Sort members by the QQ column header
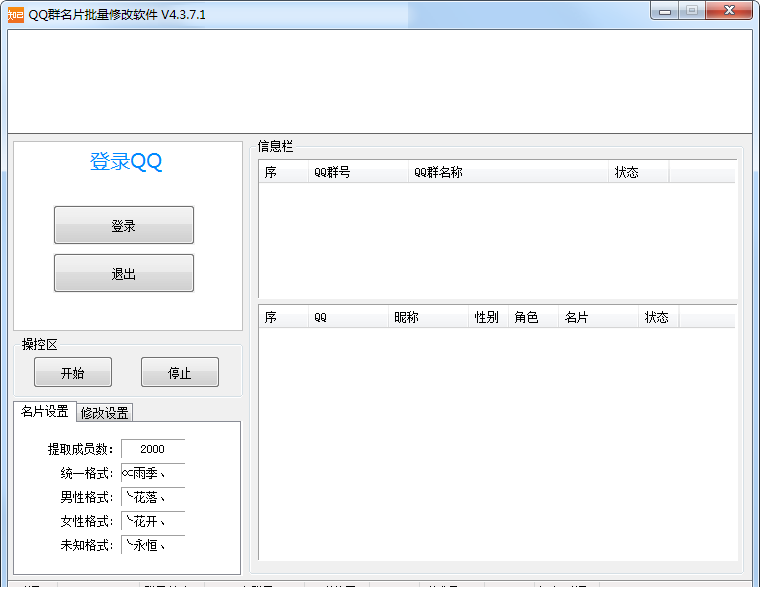 tap(348, 317)
